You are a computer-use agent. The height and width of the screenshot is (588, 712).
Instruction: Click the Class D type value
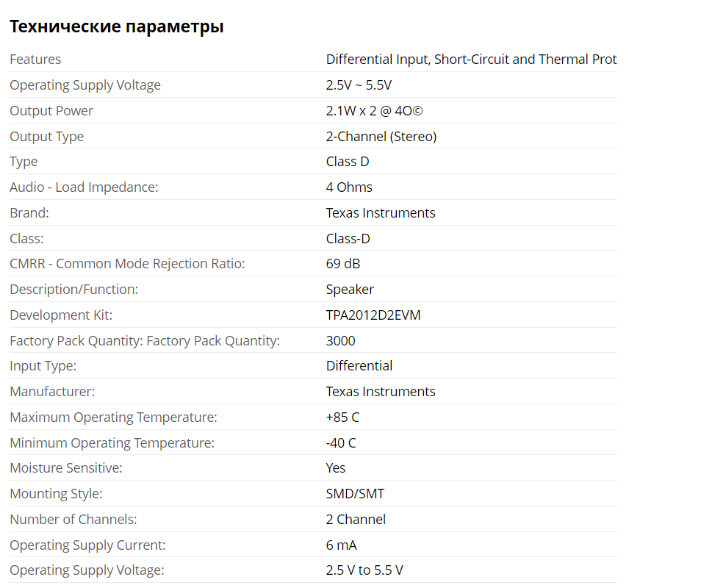348,162
